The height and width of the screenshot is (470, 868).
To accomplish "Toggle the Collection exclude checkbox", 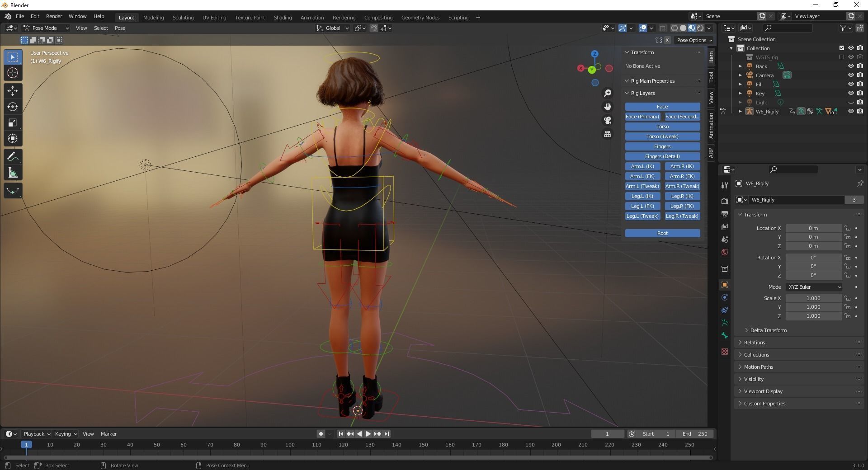I will tap(841, 48).
